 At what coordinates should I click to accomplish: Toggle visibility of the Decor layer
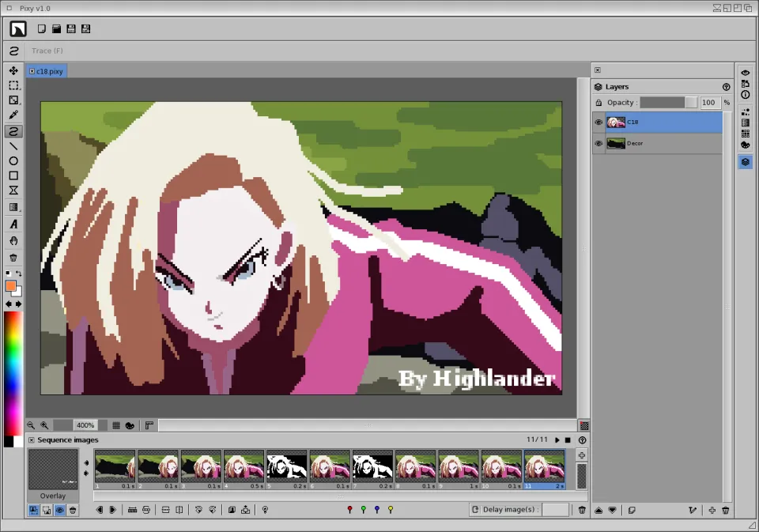599,144
